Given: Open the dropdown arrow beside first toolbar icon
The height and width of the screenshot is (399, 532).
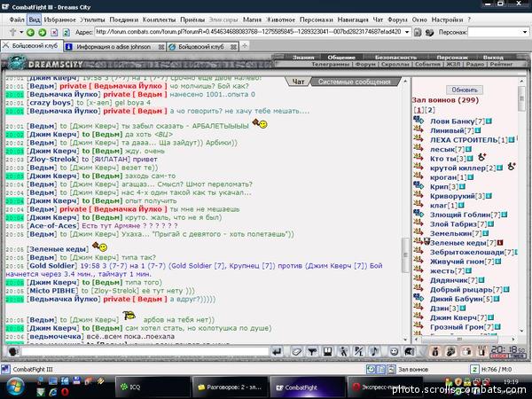Looking at the screenshot, I should 21,33.
